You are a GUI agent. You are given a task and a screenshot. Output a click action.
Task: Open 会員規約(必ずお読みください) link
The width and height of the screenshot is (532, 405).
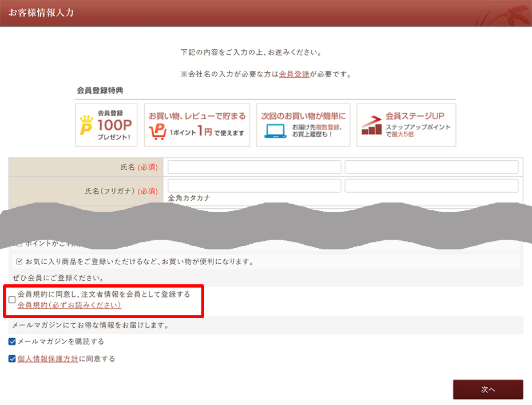[69, 305]
